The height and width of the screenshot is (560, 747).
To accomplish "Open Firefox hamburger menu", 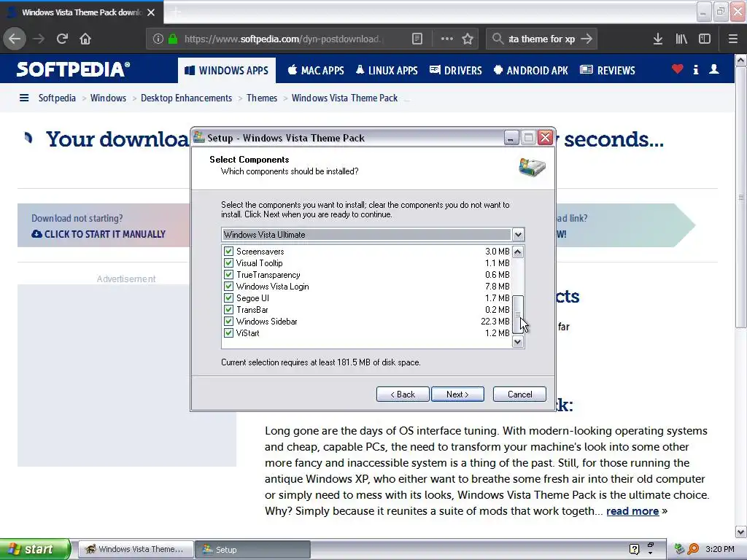I will click(x=733, y=39).
